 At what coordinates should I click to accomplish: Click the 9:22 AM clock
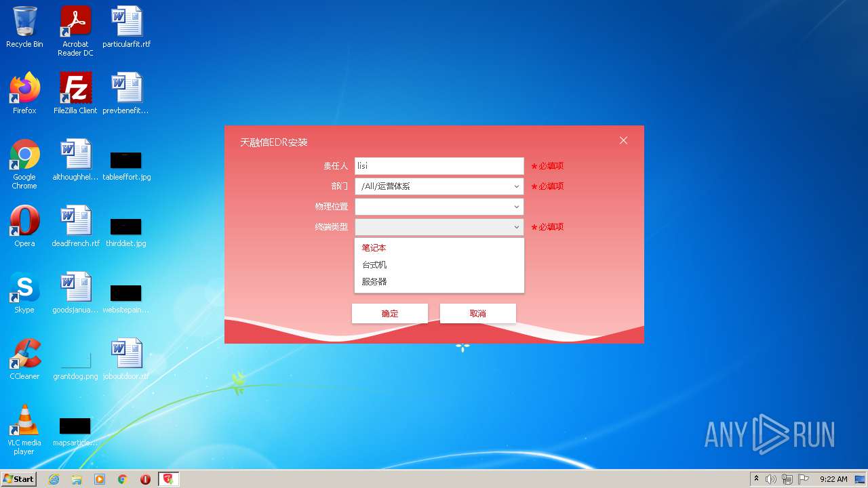click(833, 479)
